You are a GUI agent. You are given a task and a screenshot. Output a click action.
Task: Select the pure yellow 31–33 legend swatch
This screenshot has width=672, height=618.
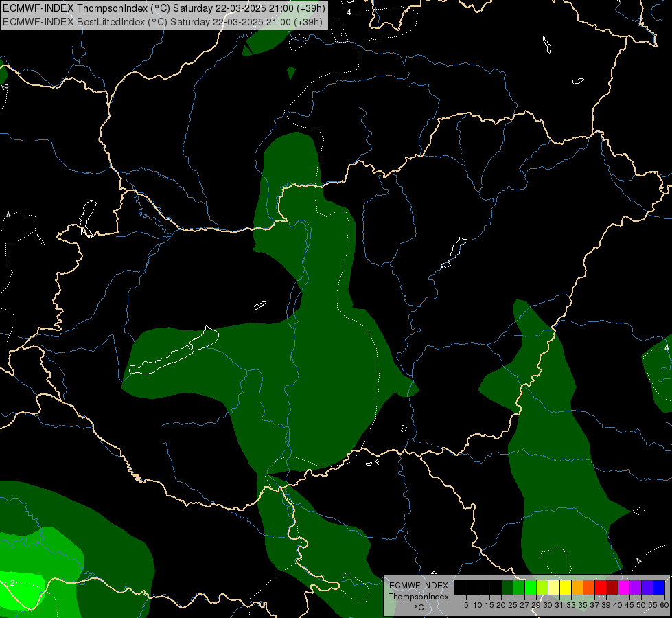566,587
